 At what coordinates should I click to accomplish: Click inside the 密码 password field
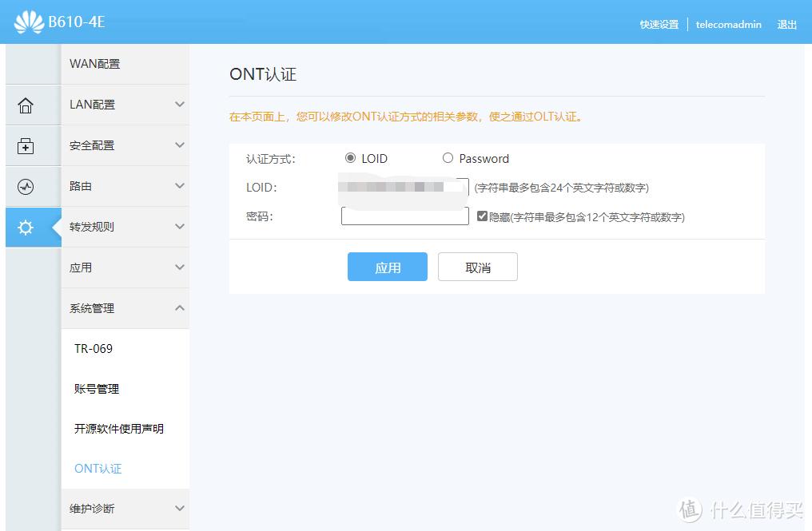tap(404, 216)
